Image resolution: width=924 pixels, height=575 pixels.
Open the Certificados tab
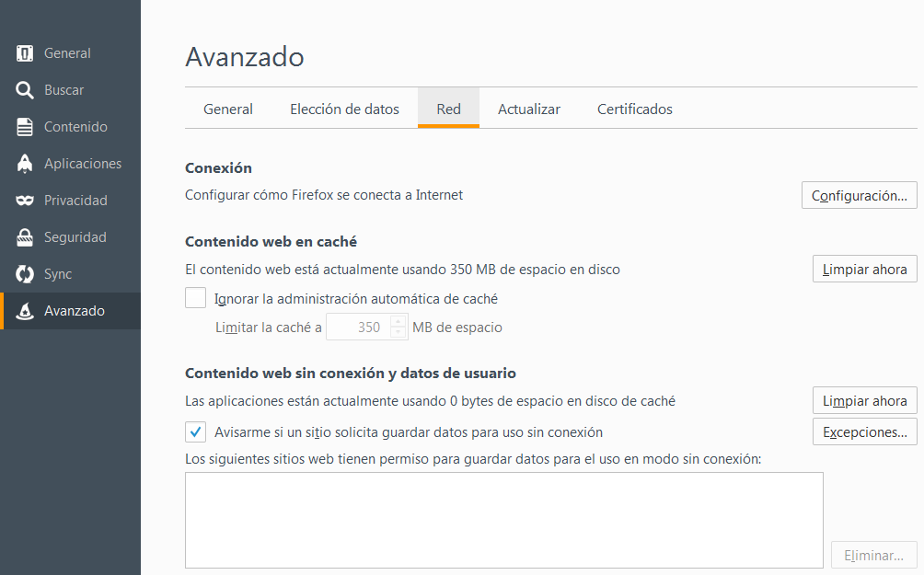pos(634,109)
